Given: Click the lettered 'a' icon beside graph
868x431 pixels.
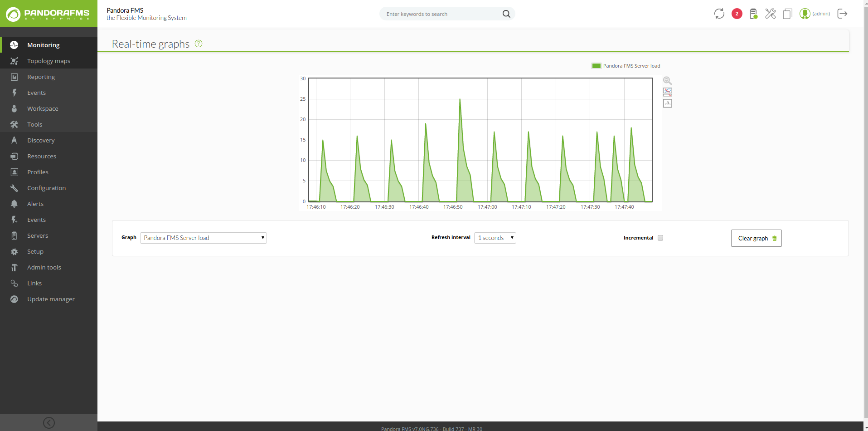Looking at the screenshot, I should point(668,103).
